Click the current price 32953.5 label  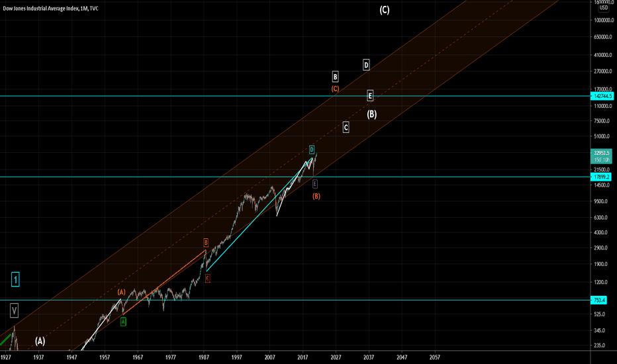point(601,153)
